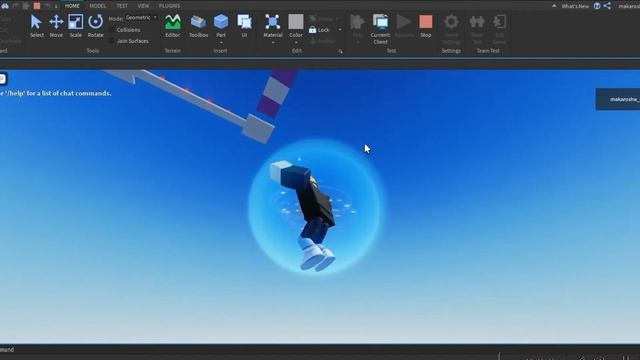640x360 pixels.
Task: Click the chat help message text
Action: [56, 93]
